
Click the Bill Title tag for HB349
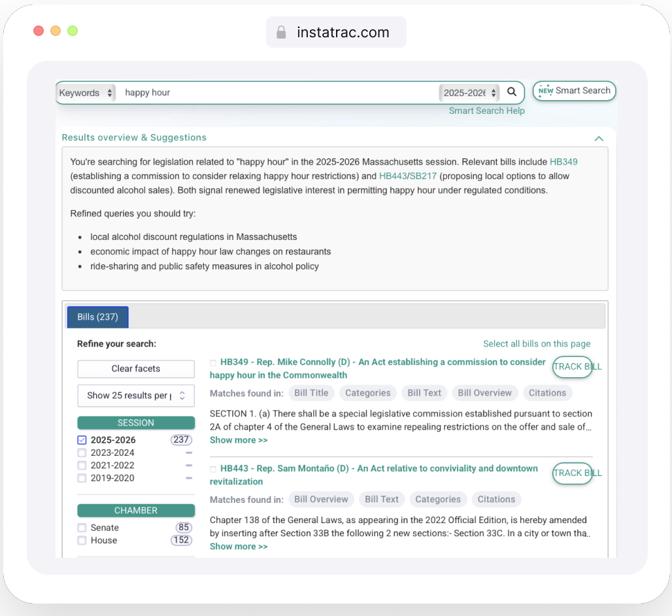311,392
